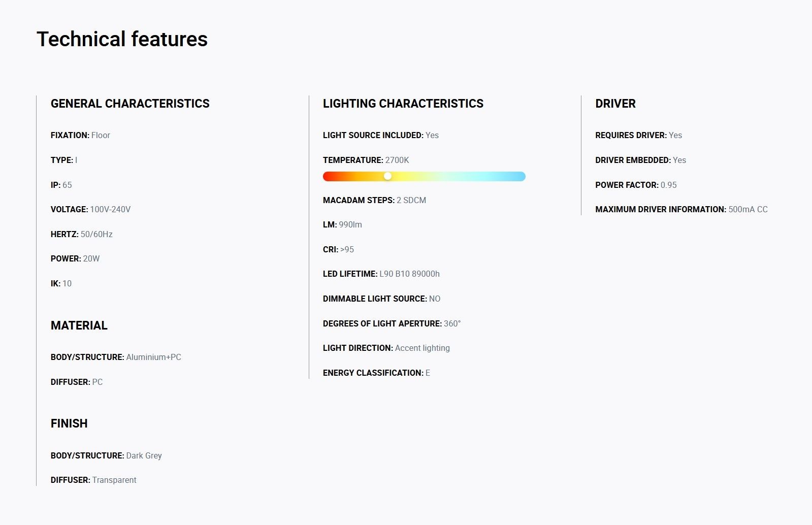Click 'LIGHT SOURCE INCLUDED: Yes' row
812x525 pixels.
(x=381, y=135)
